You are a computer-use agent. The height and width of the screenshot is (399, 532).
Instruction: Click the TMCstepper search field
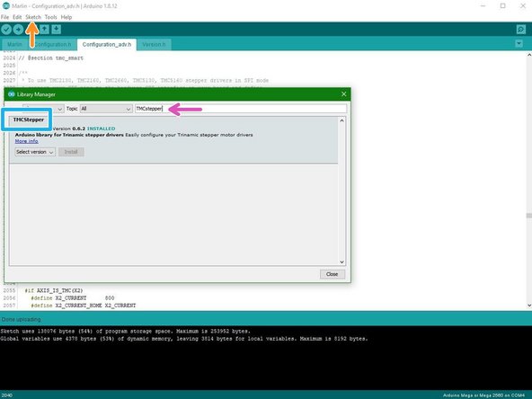pos(241,109)
